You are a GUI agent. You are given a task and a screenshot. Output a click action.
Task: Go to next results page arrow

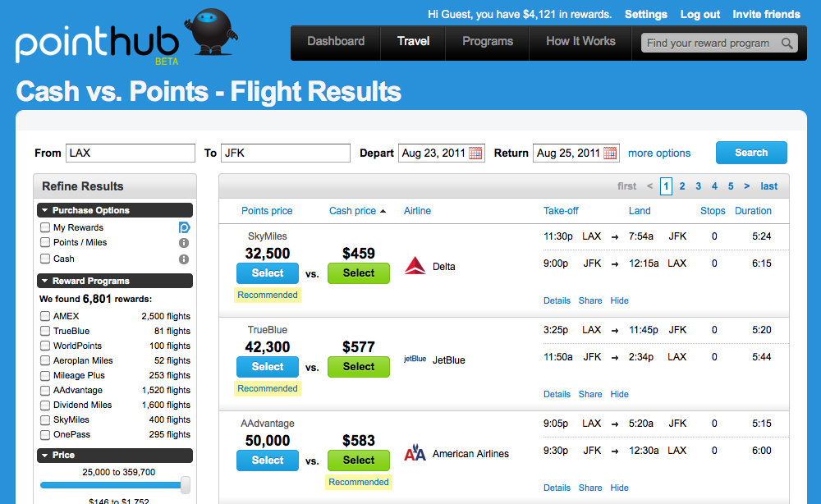[746, 186]
